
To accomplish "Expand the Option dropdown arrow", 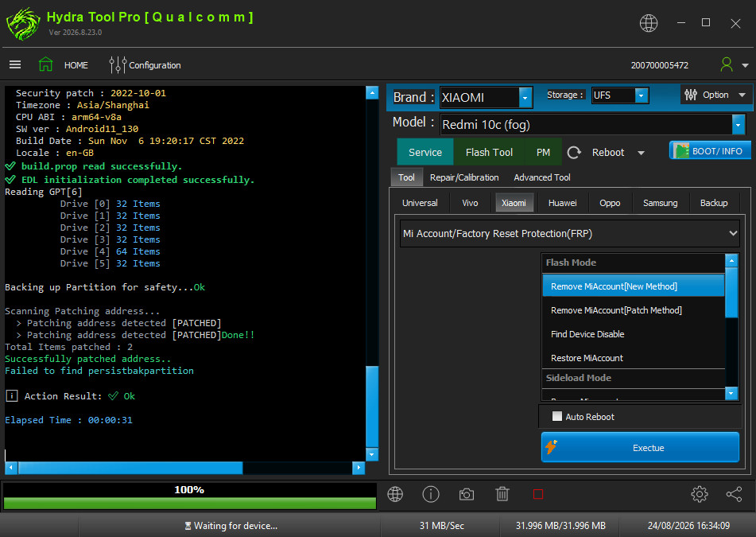I will point(742,95).
